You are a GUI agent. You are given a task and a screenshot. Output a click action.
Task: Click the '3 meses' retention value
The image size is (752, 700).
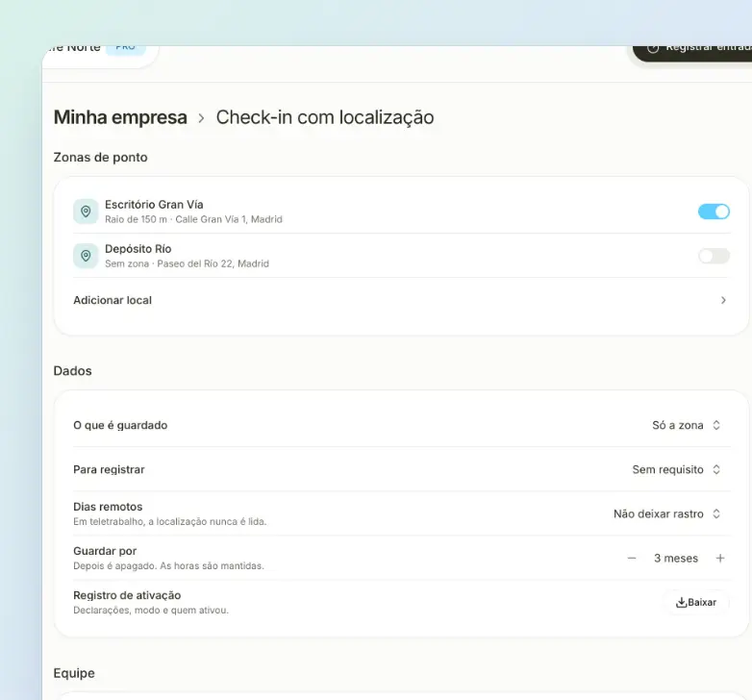(676, 558)
